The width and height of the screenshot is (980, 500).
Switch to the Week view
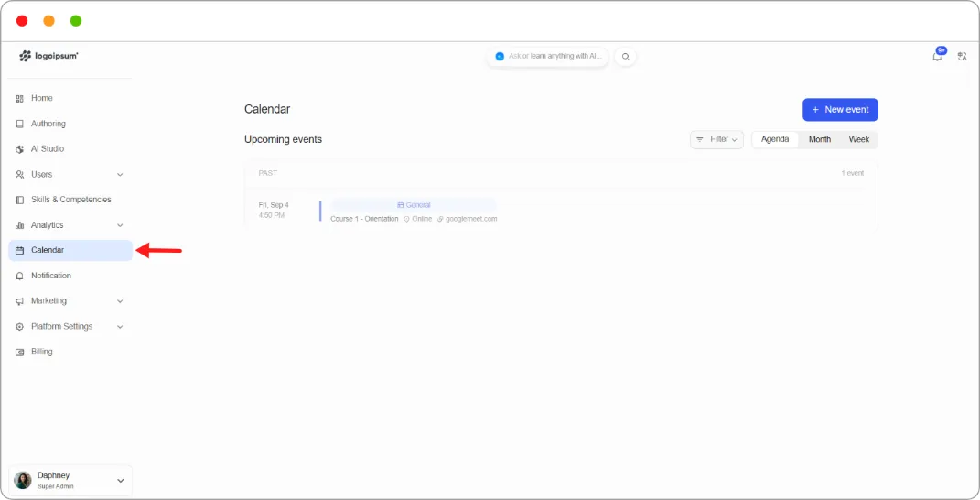click(858, 139)
